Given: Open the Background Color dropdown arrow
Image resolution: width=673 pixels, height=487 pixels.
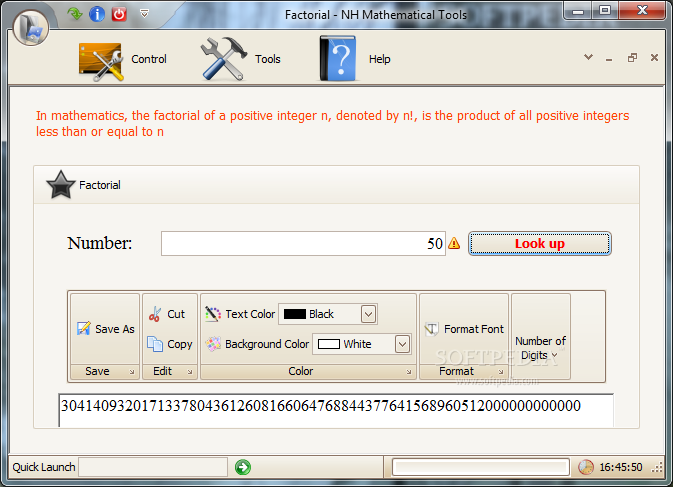Looking at the screenshot, I should (x=402, y=344).
